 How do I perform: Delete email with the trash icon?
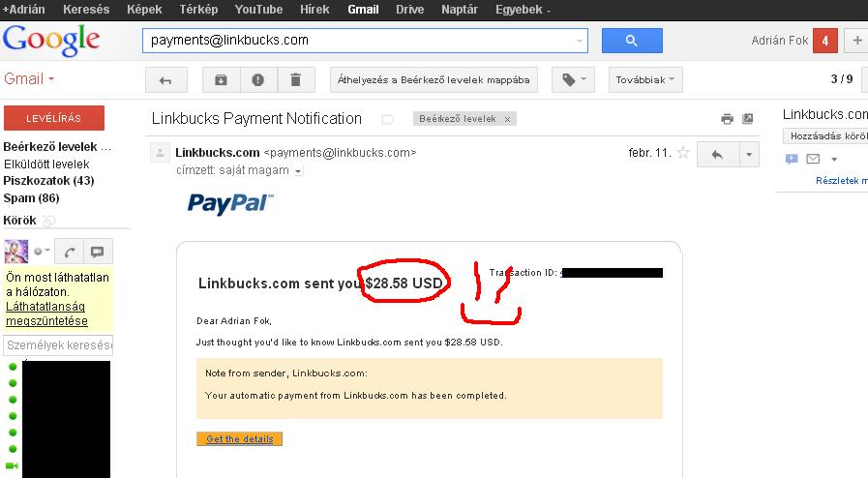pyautogui.click(x=295, y=80)
